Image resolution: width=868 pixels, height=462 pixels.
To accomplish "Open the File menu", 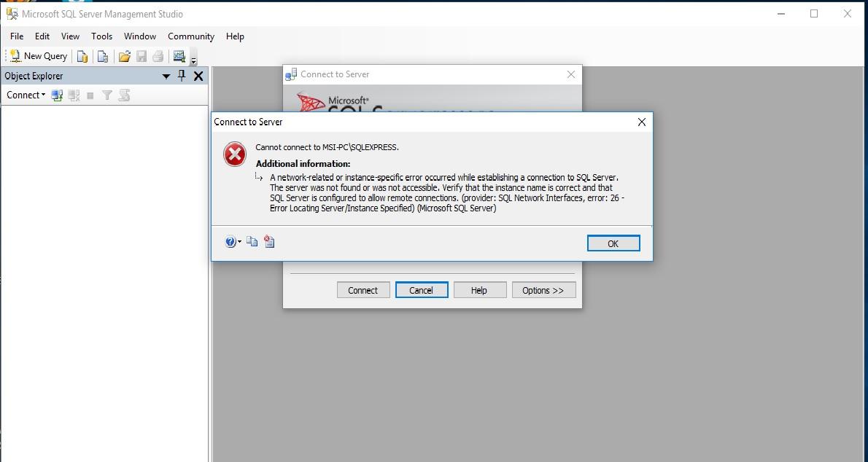I will (x=17, y=36).
